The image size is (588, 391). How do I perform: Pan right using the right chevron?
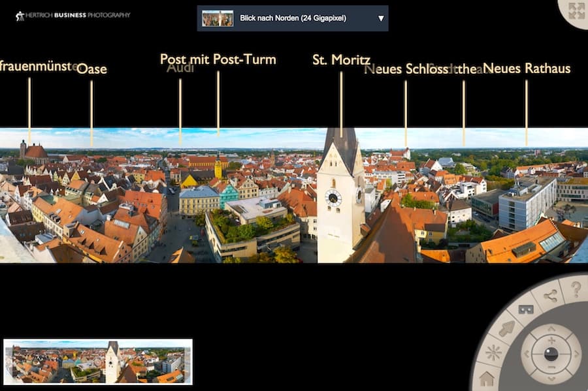pyautogui.click(x=576, y=354)
